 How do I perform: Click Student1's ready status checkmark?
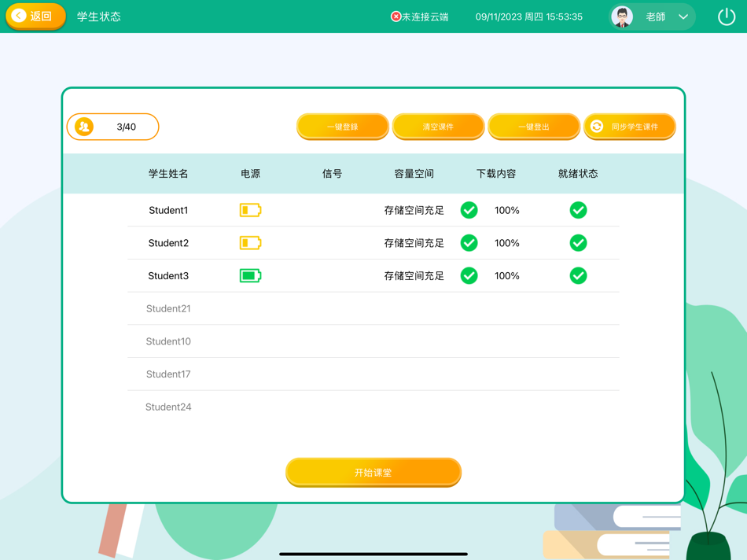[579, 210]
